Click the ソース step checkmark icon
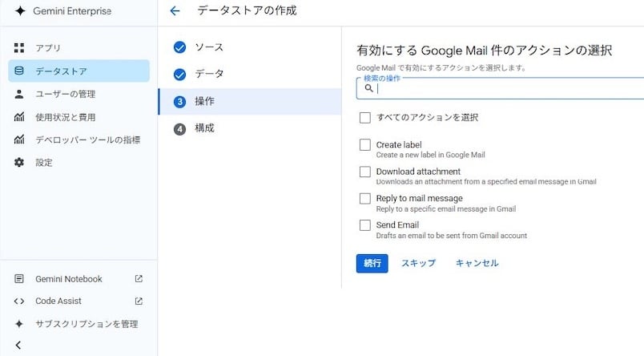Image resolution: width=644 pixels, height=356 pixels. click(x=179, y=47)
